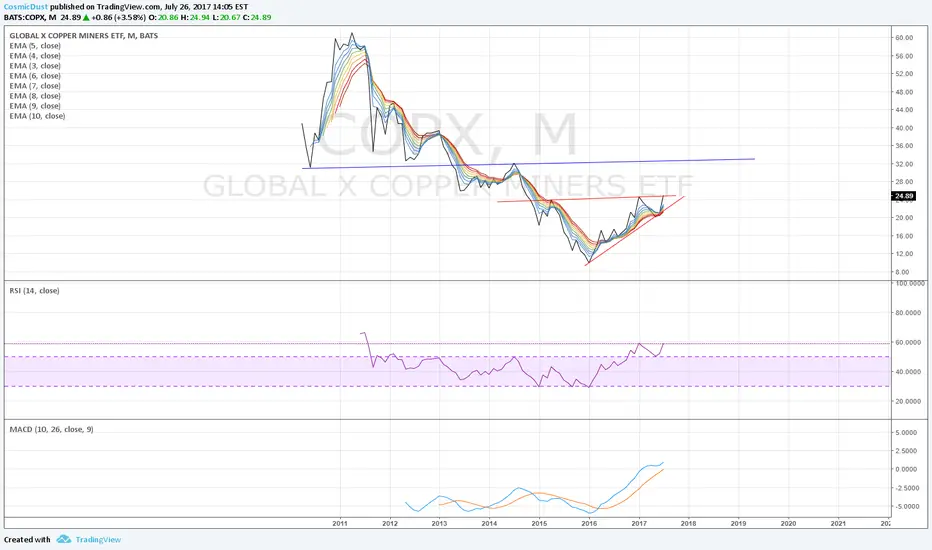932x550 pixels.
Task: Click the 2017 year label on time axis
Action: click(639, 524)
